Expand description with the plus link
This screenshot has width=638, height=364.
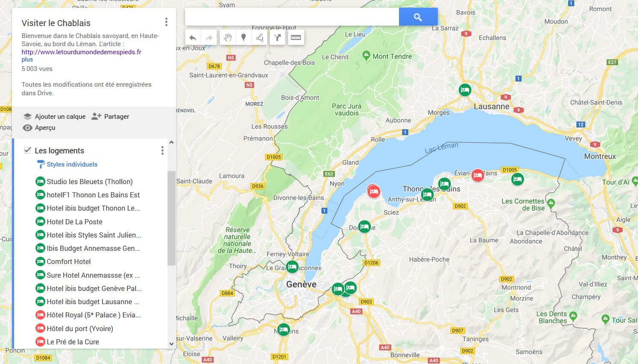pos(27,59)
